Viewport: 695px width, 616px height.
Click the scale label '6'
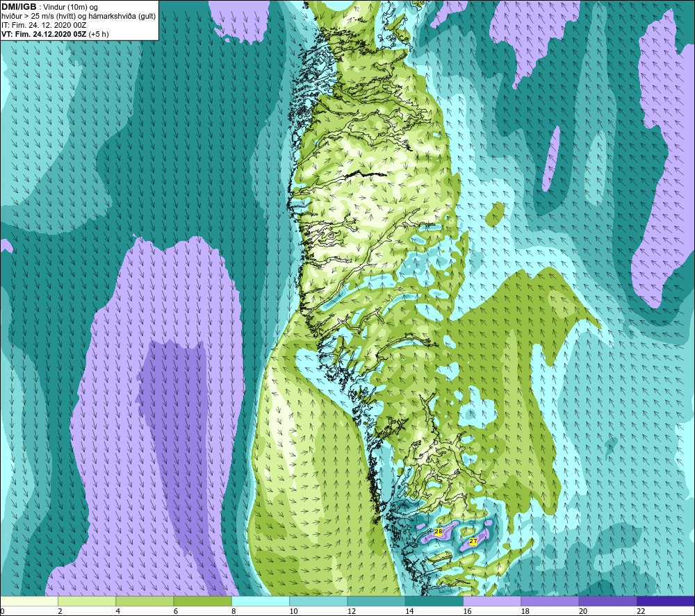pyautogui.click(x=176, y=611)
